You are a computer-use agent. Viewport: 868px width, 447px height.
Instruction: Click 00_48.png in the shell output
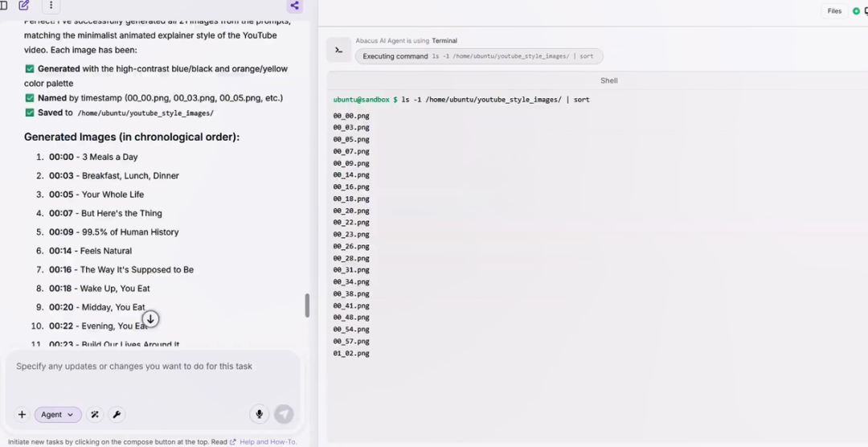351,318
